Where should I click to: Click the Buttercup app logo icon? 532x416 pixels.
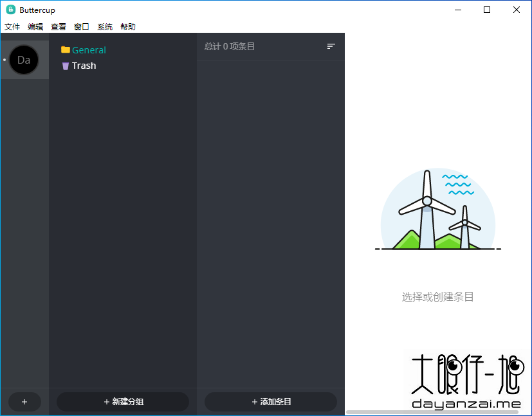(10, 10)
